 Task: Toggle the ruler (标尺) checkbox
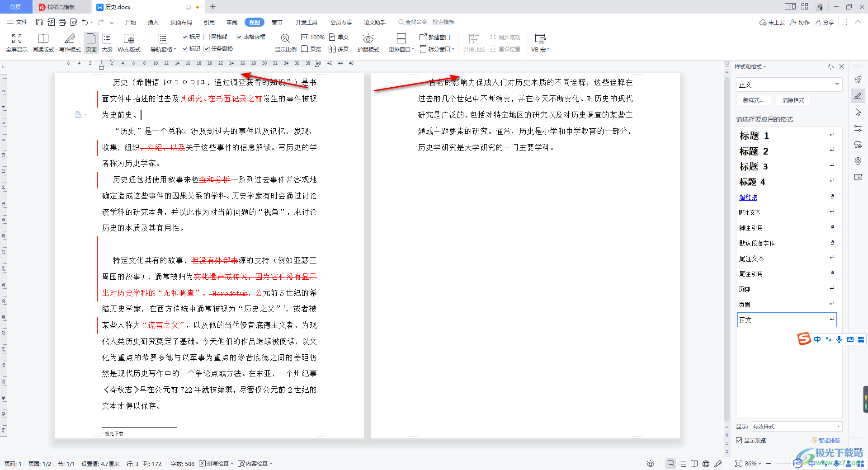(x=185, y=37)
